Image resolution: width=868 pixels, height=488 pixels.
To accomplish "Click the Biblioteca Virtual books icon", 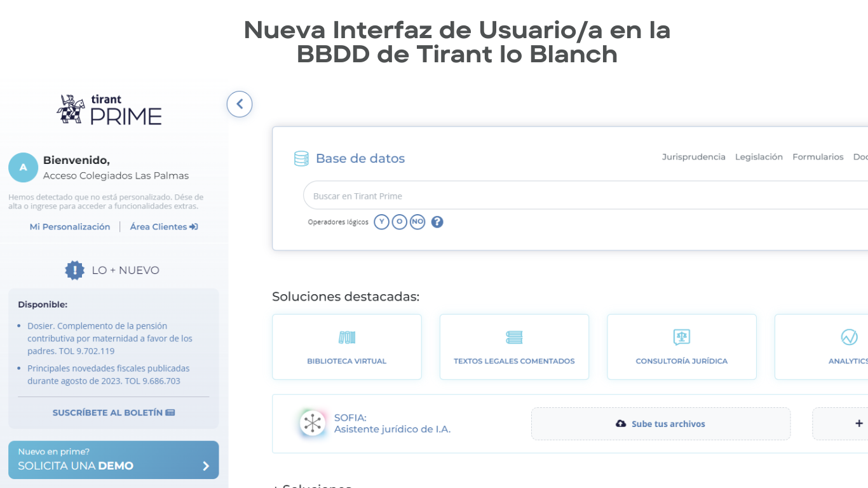I will (347, 337).
